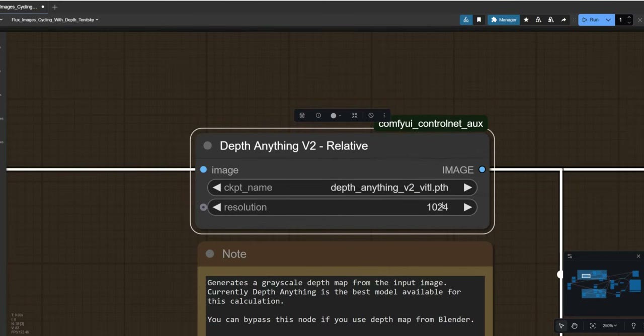Activate the hand pan tool
This screenshot has width=644, height=336.
click(x=574, y=325)
